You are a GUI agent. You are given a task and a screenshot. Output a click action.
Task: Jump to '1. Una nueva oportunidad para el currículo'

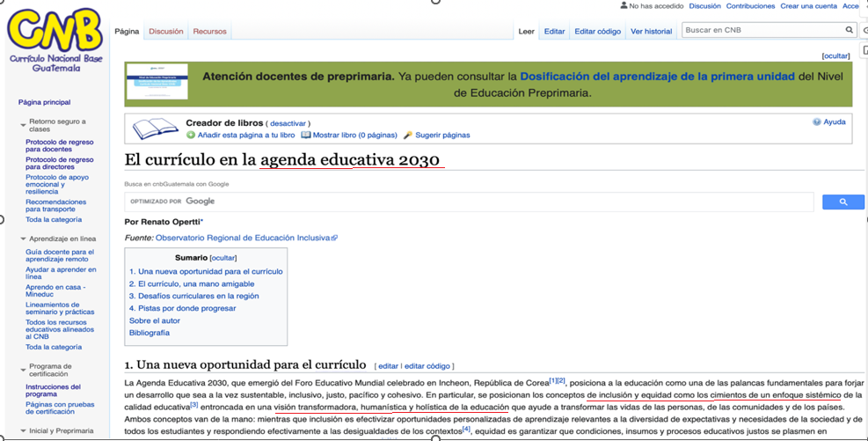(x=206, y=271)
